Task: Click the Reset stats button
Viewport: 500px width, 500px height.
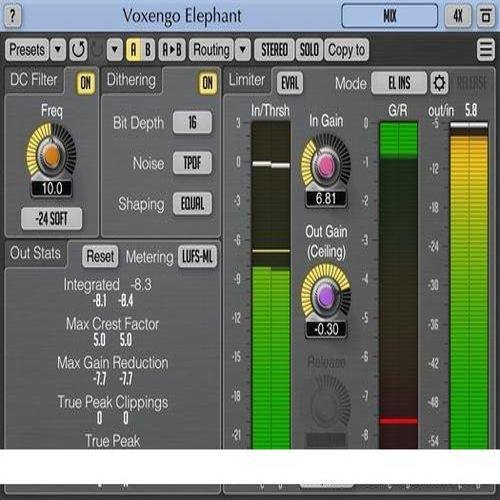Action: pos(100,256)
